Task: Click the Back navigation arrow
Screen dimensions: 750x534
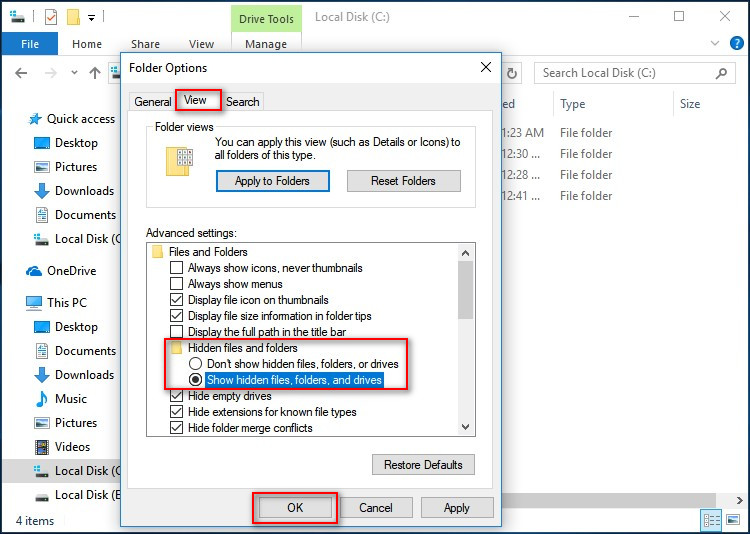Action: pyautogui.click(x=21, y=73)
